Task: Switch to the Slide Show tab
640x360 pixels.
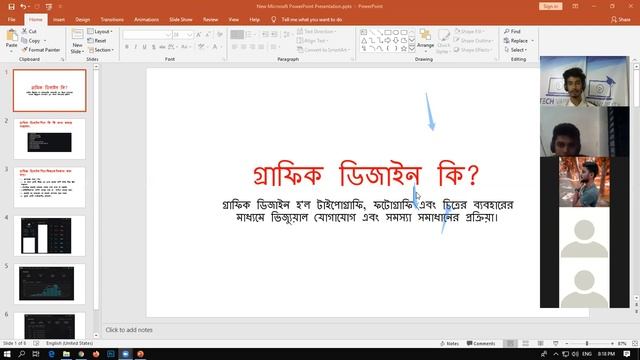Action: (181, 20)
